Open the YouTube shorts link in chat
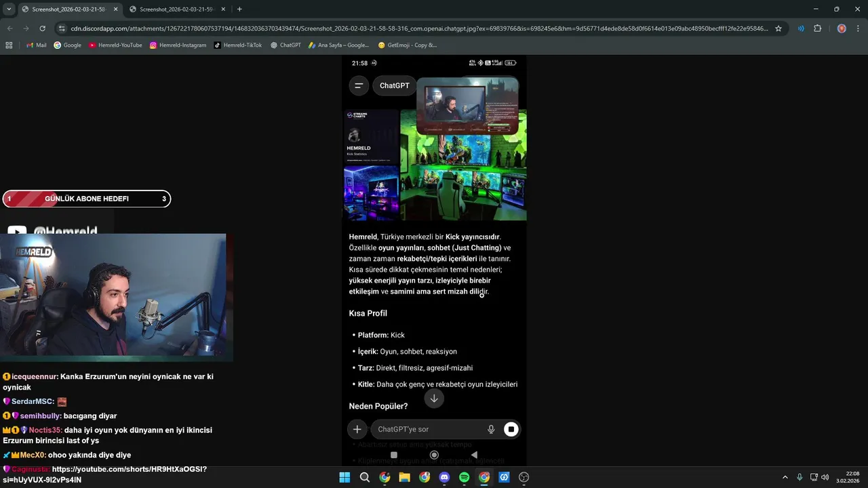Screen dimensions: 868x488 coord(106,474)
